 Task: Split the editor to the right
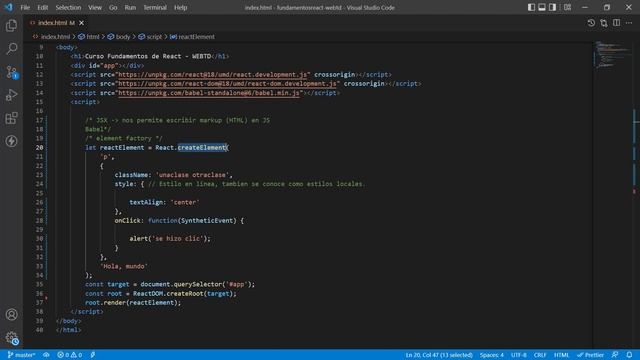616,23
